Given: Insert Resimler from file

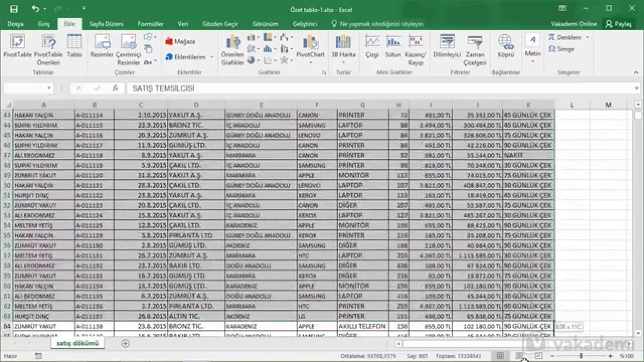Looking at the screenshot, I should click(102, 46).
